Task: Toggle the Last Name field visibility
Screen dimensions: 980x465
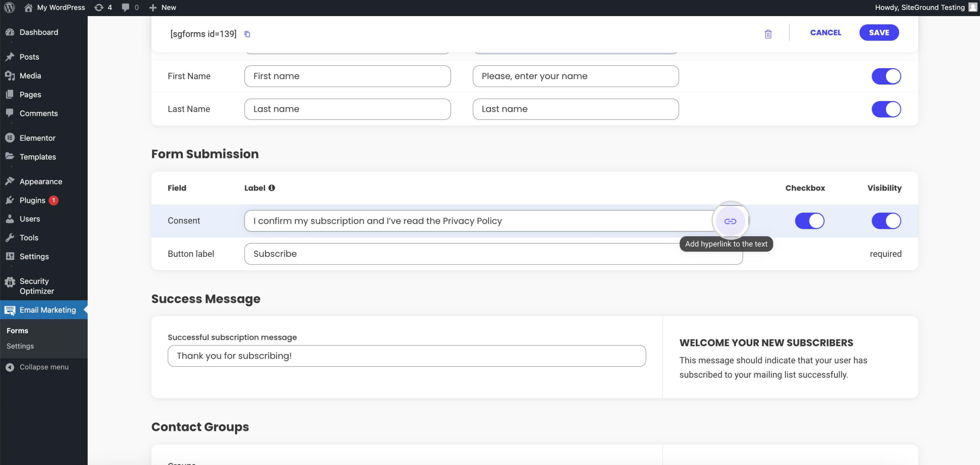Action: pyautogui.click(x=886, y=109)
